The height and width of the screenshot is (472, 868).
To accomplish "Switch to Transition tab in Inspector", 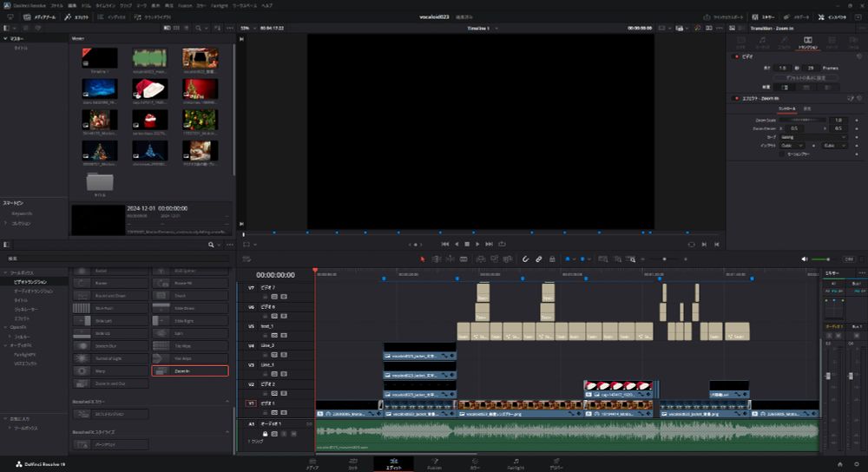I will 807,42.
